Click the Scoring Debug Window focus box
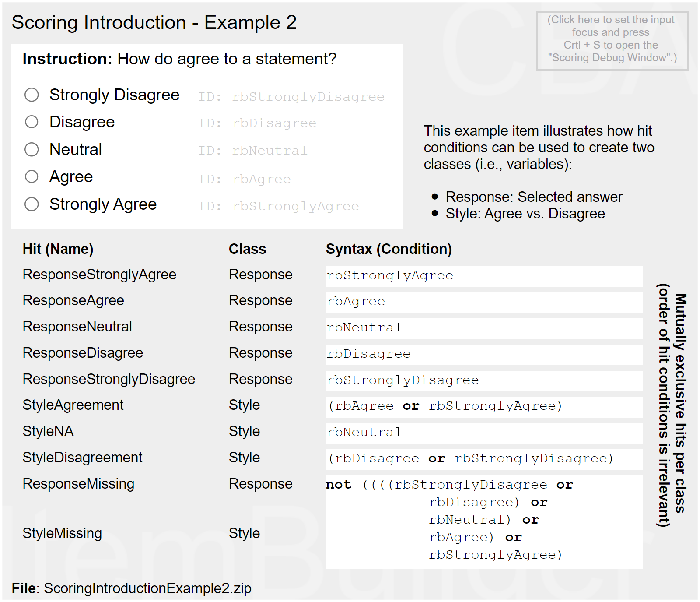Image resolution: width=700 pixels, height=602 pixels. (612, 40)
